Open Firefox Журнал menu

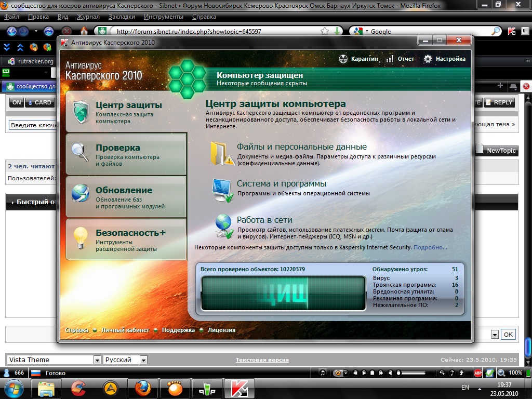[88, 17]
